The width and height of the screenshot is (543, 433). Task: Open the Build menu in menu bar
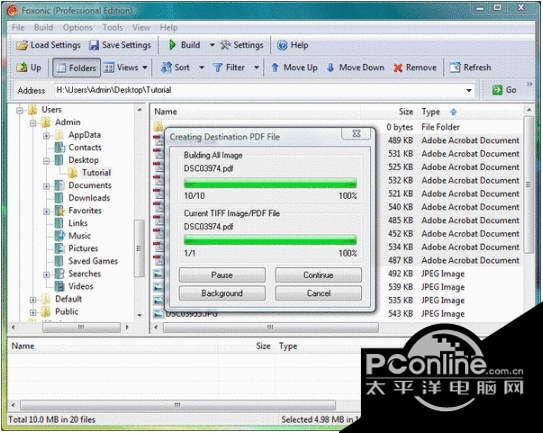tap(44, 27)
